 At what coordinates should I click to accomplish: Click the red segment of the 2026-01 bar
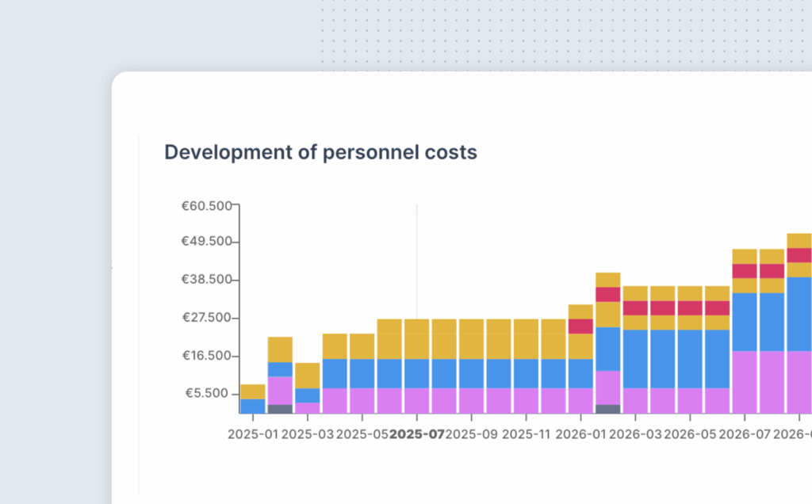[x=580, y=326]
